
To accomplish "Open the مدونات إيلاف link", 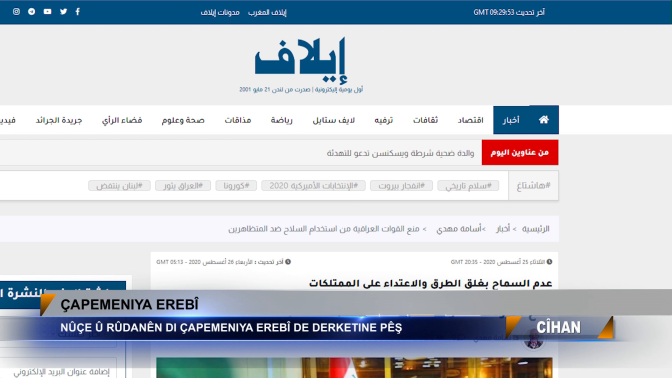I will (220, 12).
